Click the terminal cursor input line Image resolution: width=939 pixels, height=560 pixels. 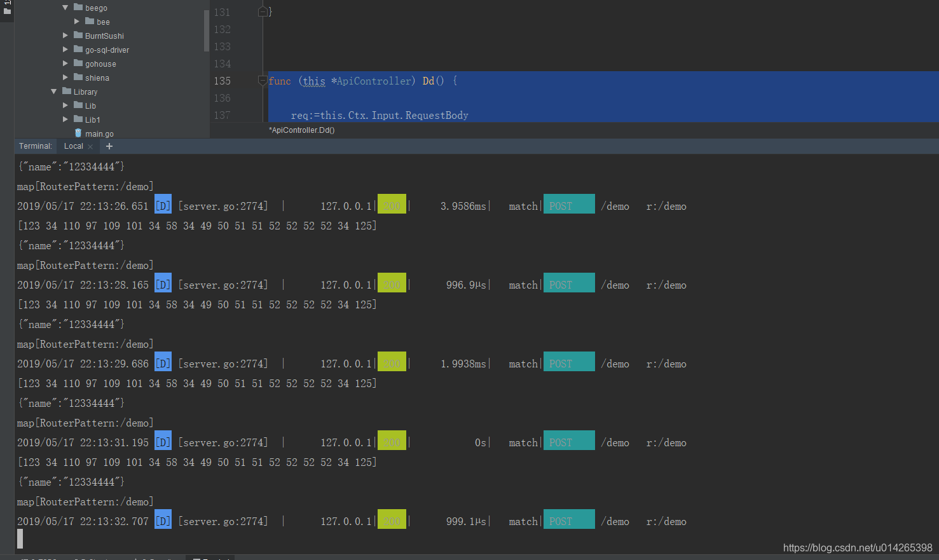click(20, 539)
